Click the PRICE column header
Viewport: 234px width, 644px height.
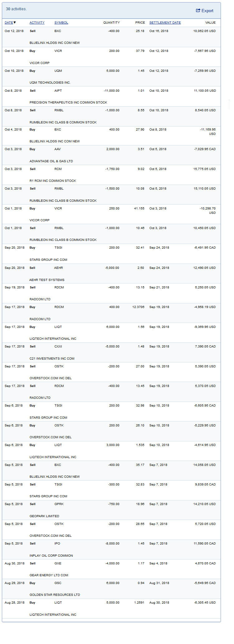click(140, 23)
